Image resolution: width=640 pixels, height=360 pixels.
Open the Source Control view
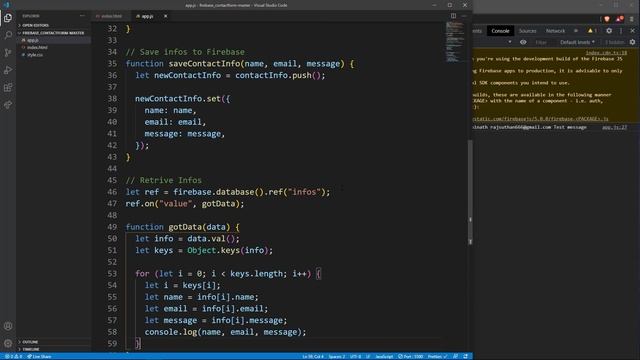(8, 53)
